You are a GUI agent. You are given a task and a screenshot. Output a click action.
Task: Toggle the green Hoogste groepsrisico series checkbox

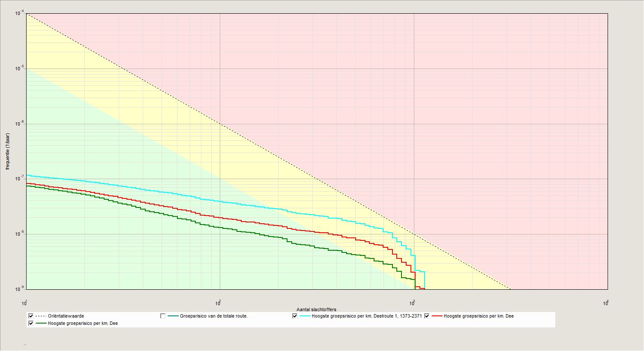pos(31,324)
